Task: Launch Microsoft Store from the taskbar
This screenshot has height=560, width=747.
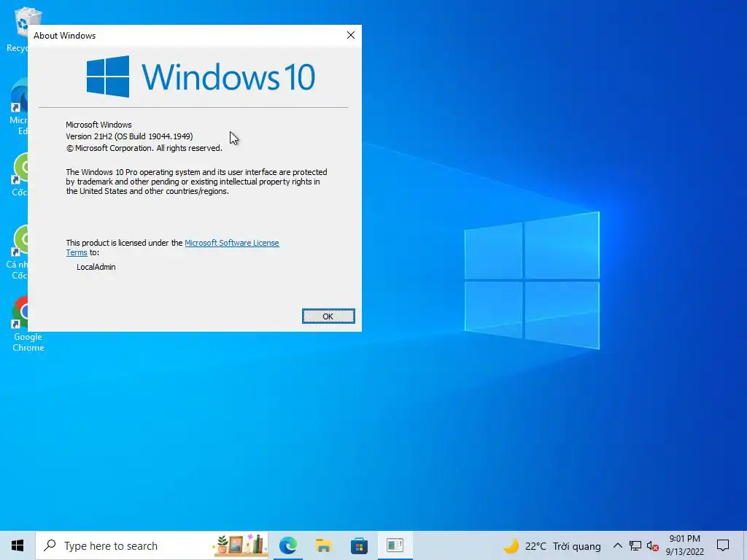Action: [359, 545]
